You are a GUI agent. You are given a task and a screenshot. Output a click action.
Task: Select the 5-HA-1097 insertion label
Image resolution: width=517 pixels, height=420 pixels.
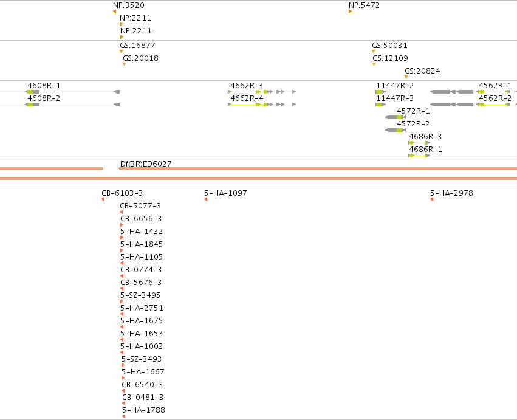tap(225, 193)
